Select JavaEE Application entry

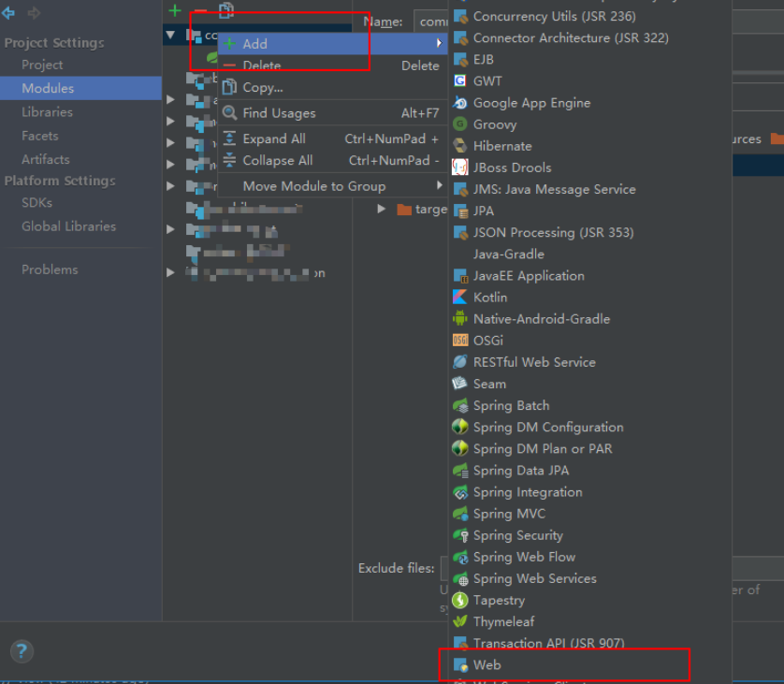pos(590,275)
